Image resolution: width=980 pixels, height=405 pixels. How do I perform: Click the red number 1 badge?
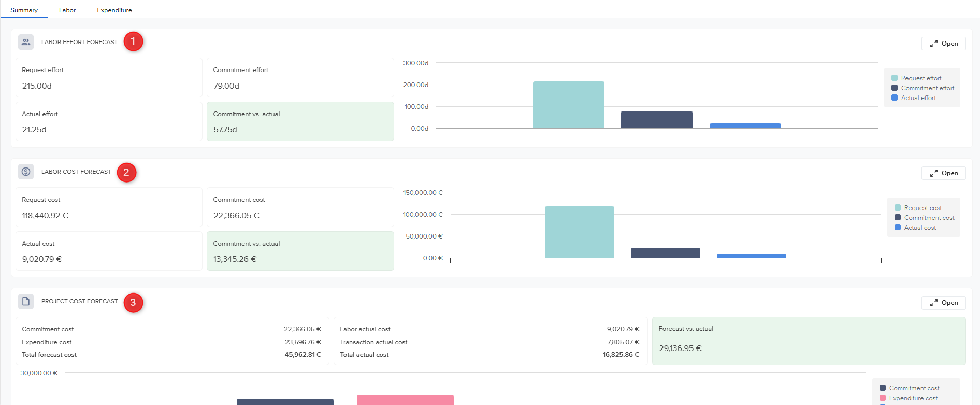tap(133, 41)
